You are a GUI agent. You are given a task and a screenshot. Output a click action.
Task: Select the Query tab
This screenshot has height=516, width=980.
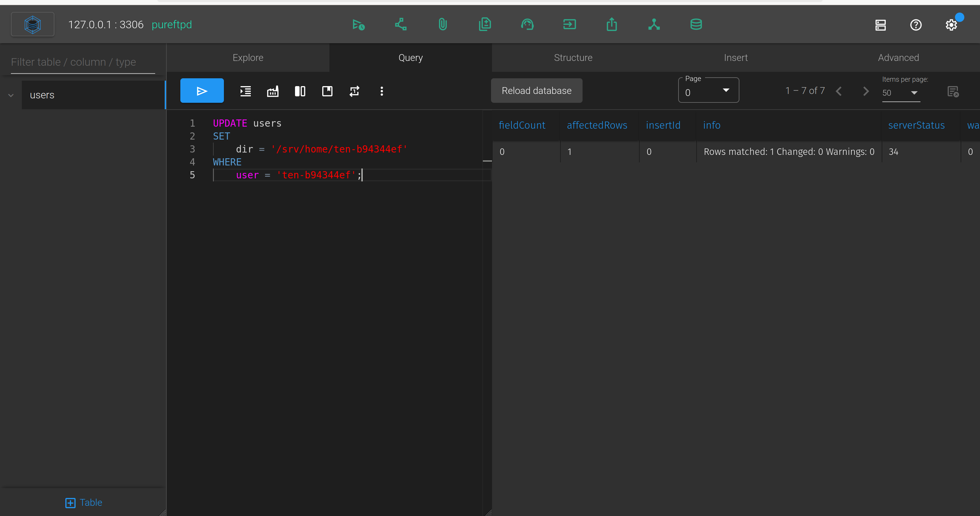point(410,58)
